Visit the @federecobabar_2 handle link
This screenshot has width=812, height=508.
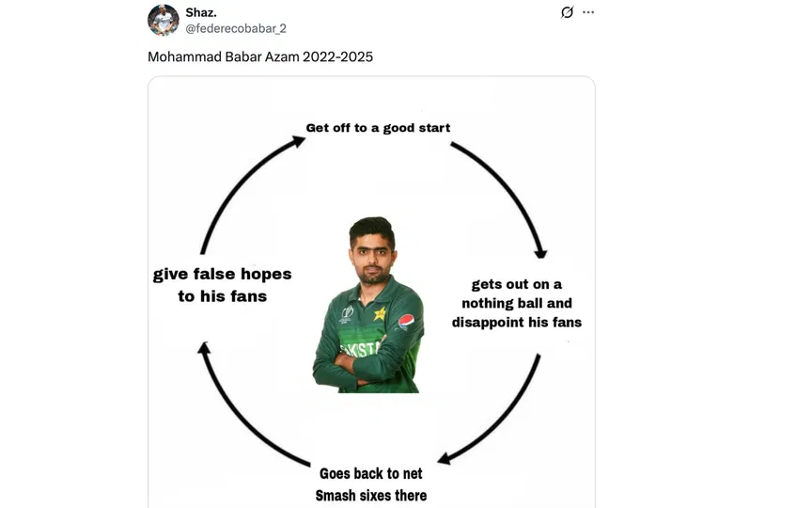click(x=236, y=28)
